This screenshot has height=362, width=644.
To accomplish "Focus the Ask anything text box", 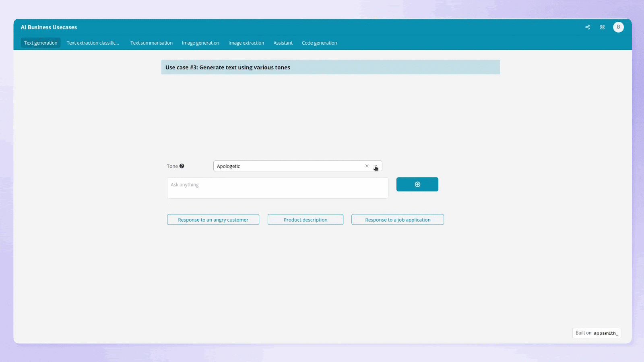I will 277,188.
